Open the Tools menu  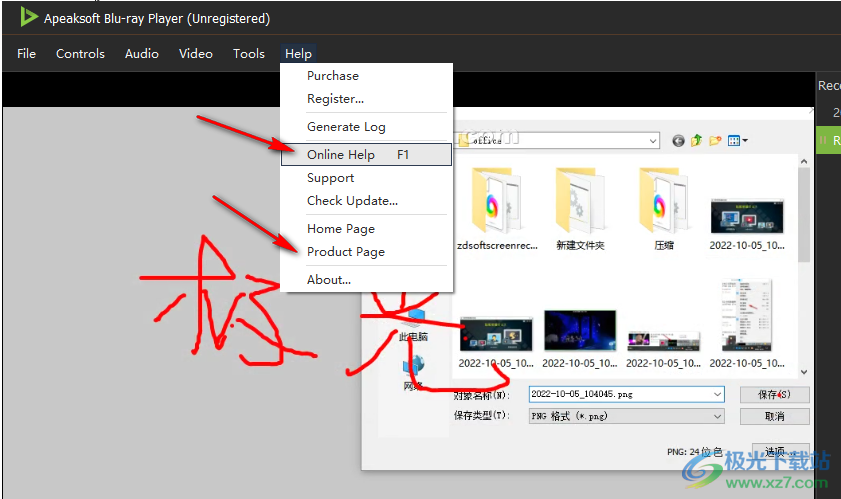pos(249,54)
